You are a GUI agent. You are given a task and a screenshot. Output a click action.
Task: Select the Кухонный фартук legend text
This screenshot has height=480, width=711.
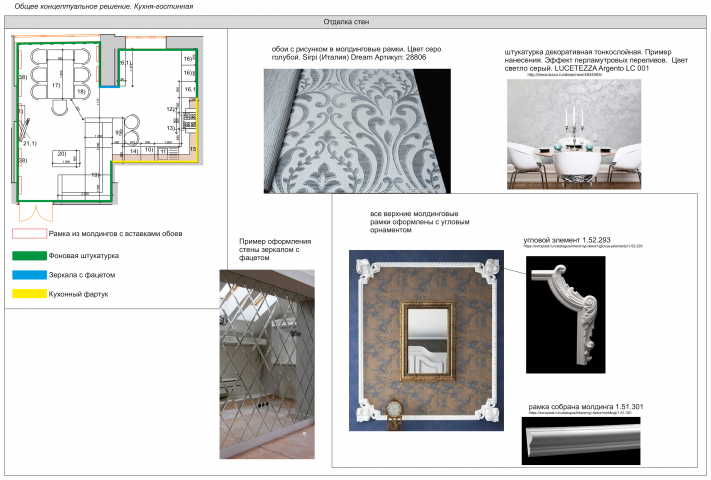(78, 294)
